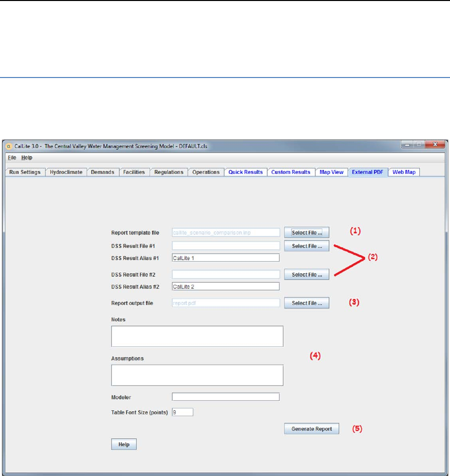Viewport: 450px width, 476px height.
Task: Edit the DSS Result Alias #1 field
Action: click(x=226, y=258)
